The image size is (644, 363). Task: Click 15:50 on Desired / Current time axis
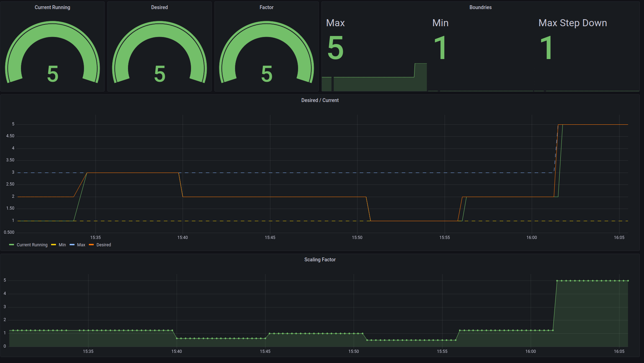click(357, 238)
